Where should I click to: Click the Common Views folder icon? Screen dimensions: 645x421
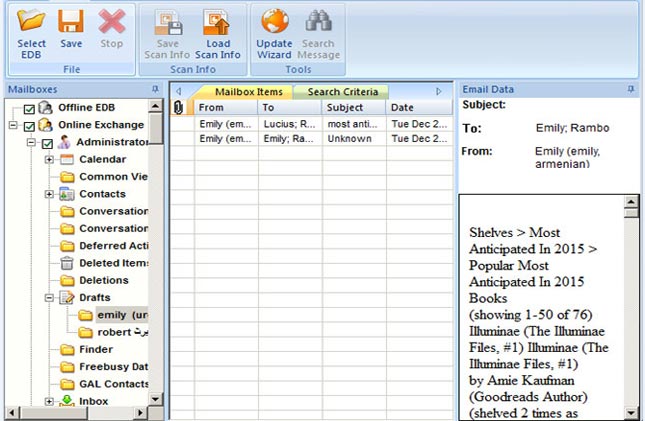click(x=67, y=177)
